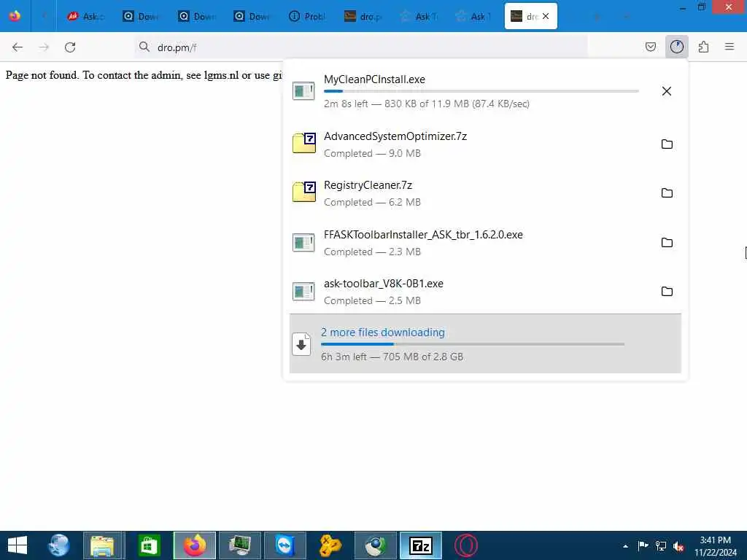The width and height of the screenshot is (747, 560).
Task: Go back to the previous page
Action: tap(18, 47)
